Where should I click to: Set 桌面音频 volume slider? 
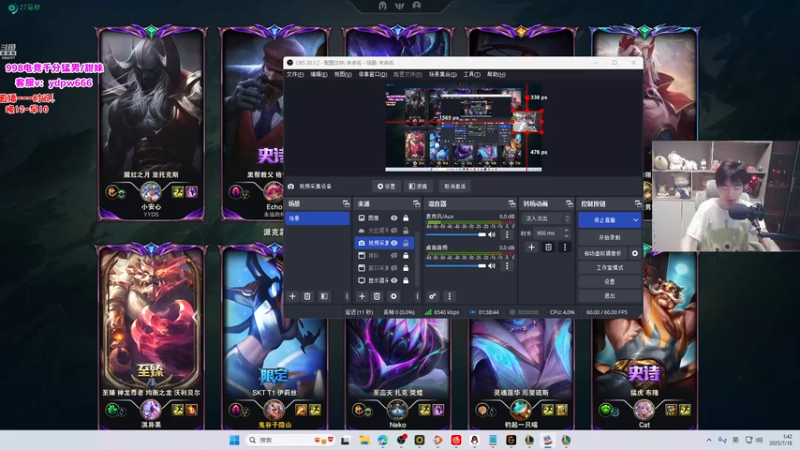(456, 266)
